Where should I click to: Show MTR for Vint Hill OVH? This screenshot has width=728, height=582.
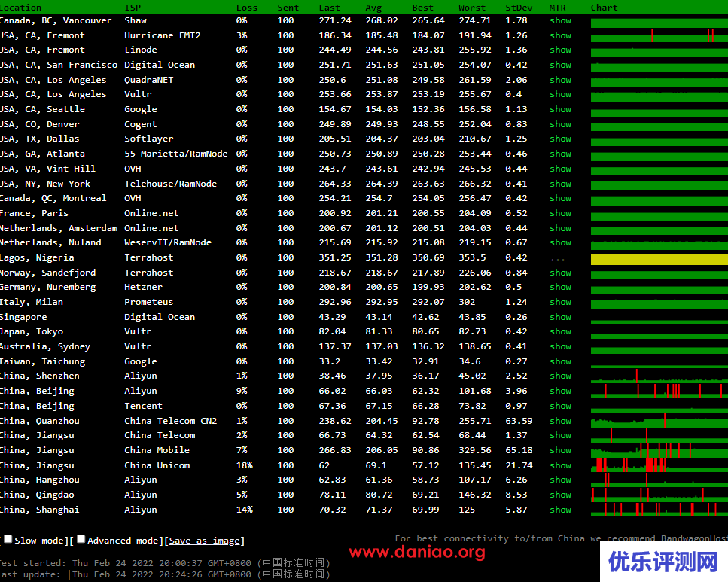click(x=560, y=169)
